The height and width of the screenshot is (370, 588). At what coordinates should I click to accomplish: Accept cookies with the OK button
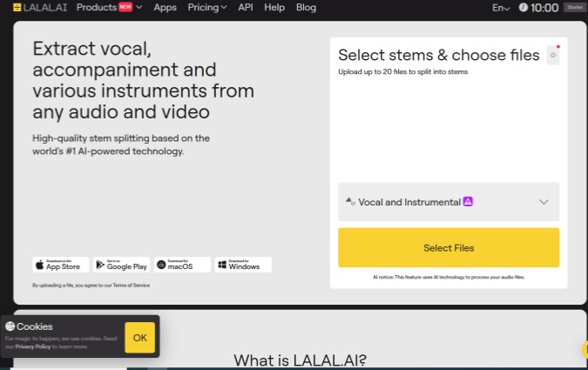point(140,338)
